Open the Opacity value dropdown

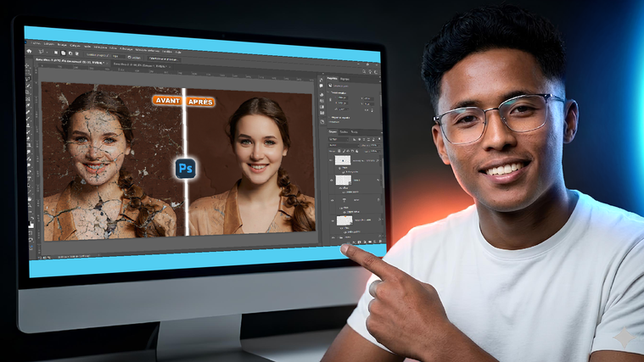pyautogui.click(x=375, y=145)
